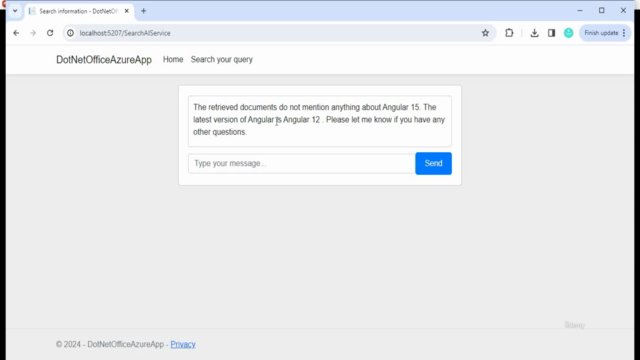Minimize the browser window

580,11
